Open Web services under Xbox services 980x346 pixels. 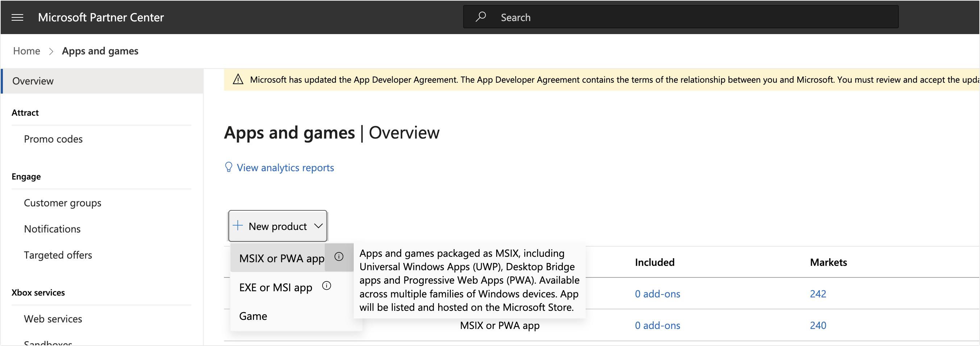53,319
